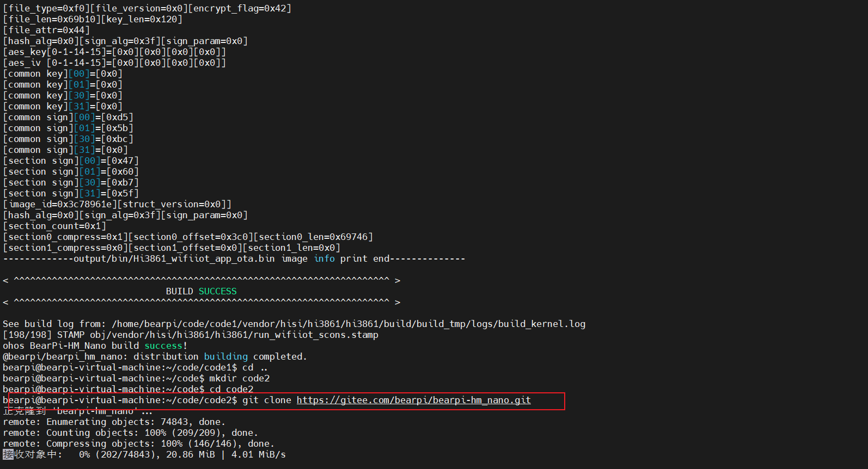Open the gitee bearpi-hm_nano.git URL

click(413, 400)
